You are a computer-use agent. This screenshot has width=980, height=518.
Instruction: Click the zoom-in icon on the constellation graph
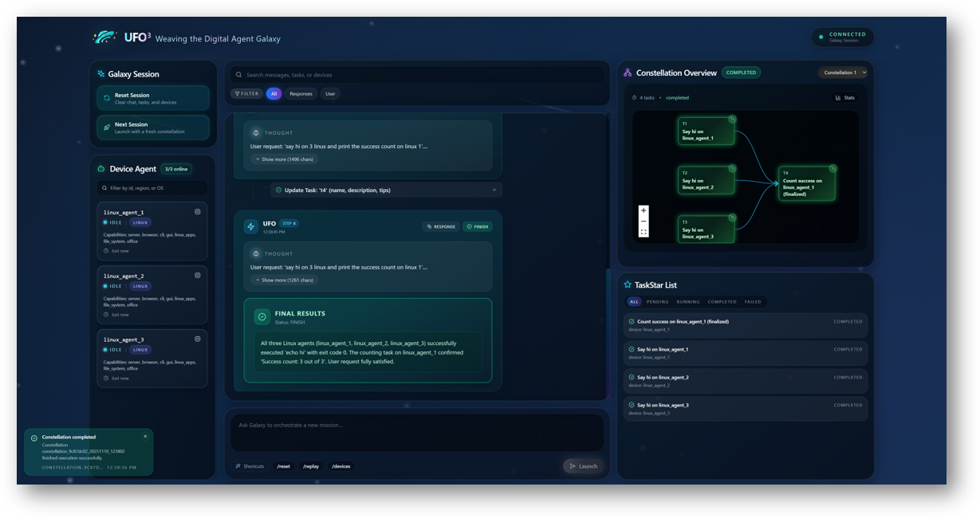(x=643, y=210)
